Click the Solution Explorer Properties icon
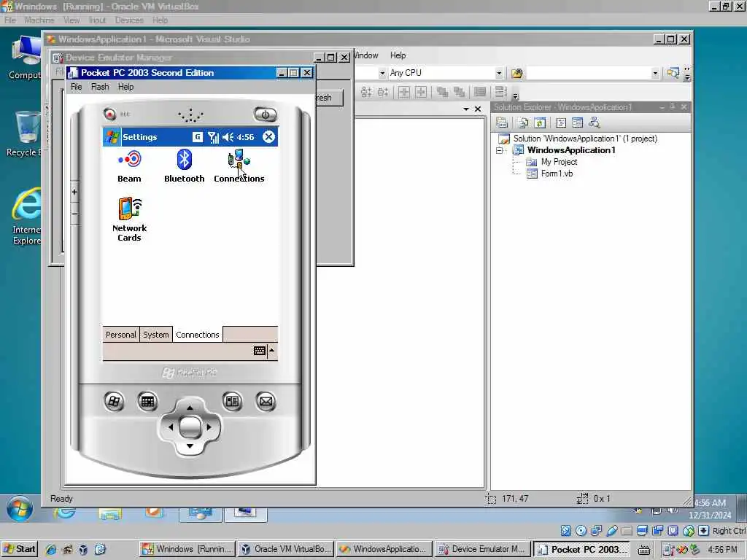 coord(502,122)
